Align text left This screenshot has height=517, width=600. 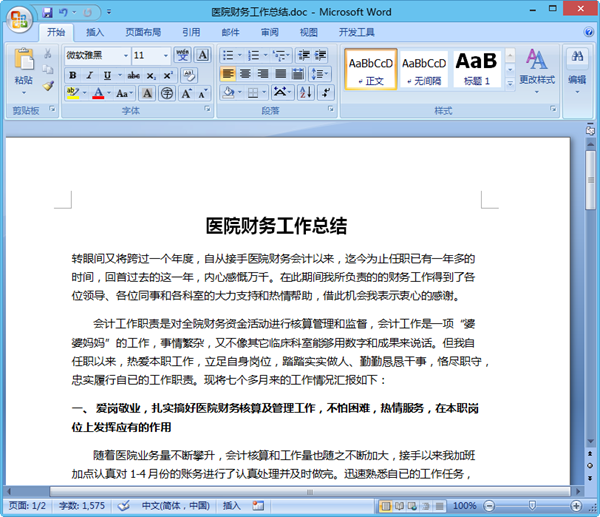point(228,73)
